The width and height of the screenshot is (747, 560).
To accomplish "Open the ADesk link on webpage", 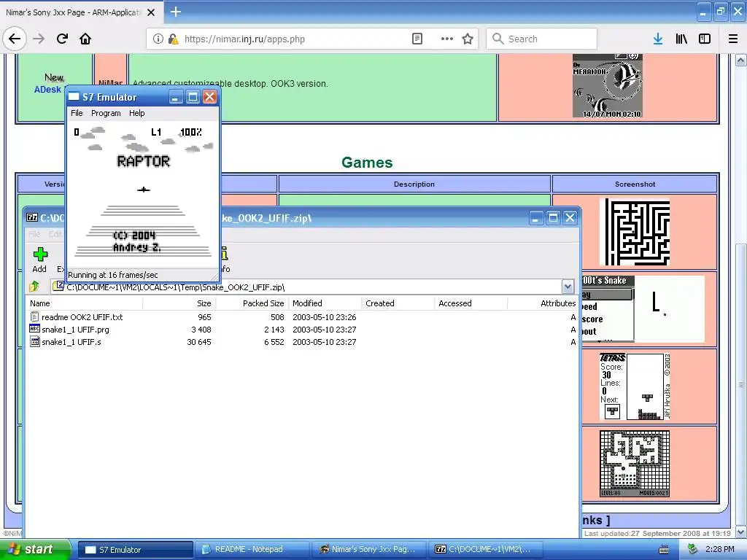I will pyautogui.click(x=47, y=90).
